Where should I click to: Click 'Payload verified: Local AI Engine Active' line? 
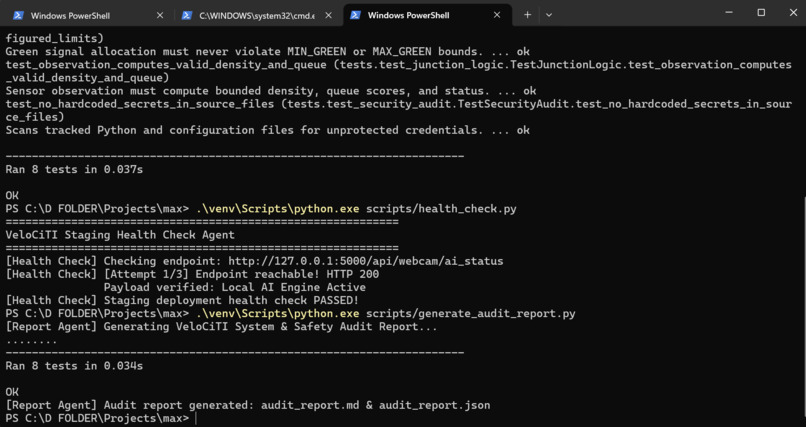pos(235,287)
